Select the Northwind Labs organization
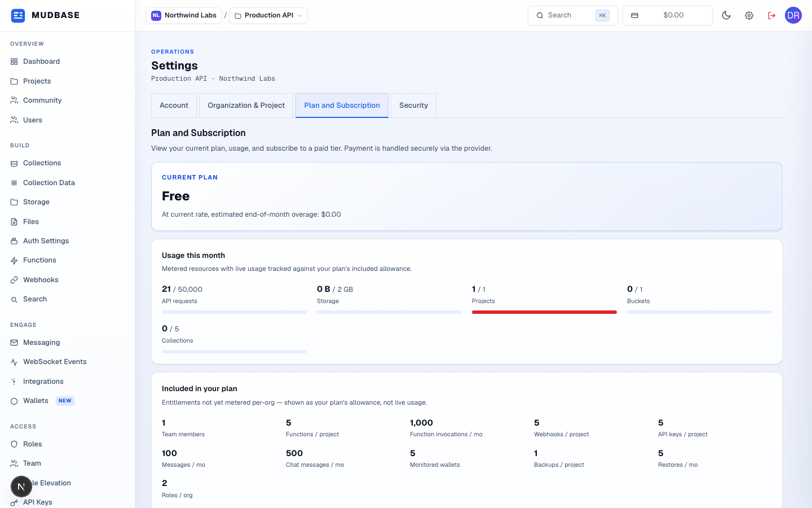Image resolution: width=812 pixels, height=508 pixels. (184, 15)
